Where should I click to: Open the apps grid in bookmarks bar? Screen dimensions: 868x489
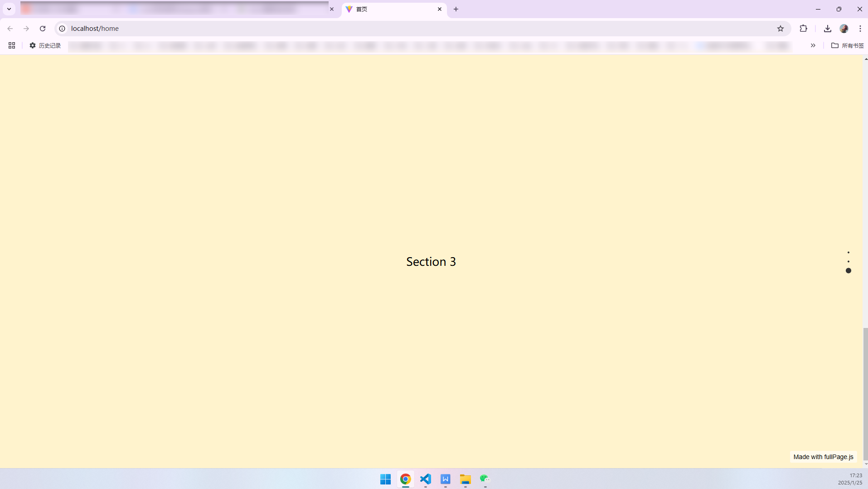[12, 45]
